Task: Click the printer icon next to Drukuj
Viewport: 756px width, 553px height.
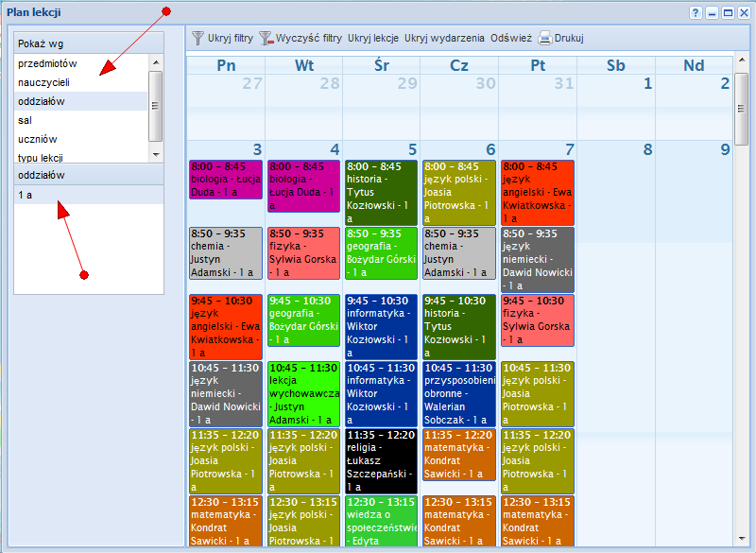Action: tap(545, 38)
